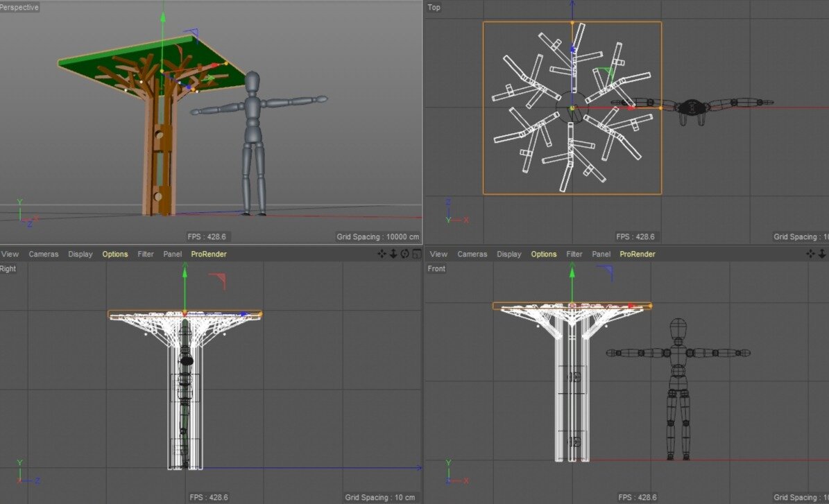Open Panel menu of the Front viewport

(601, 254)
